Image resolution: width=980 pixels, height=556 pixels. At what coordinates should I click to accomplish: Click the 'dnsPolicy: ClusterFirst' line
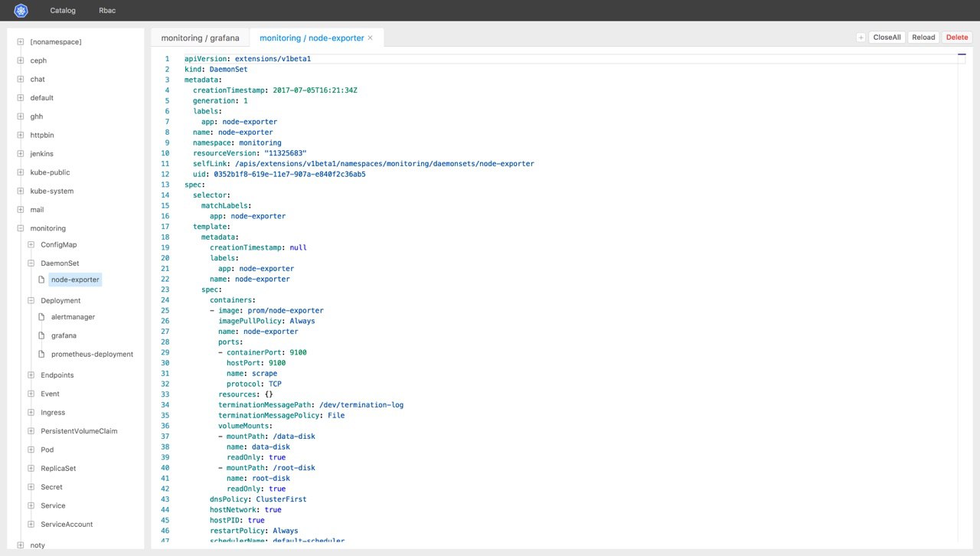click(258, 499)
